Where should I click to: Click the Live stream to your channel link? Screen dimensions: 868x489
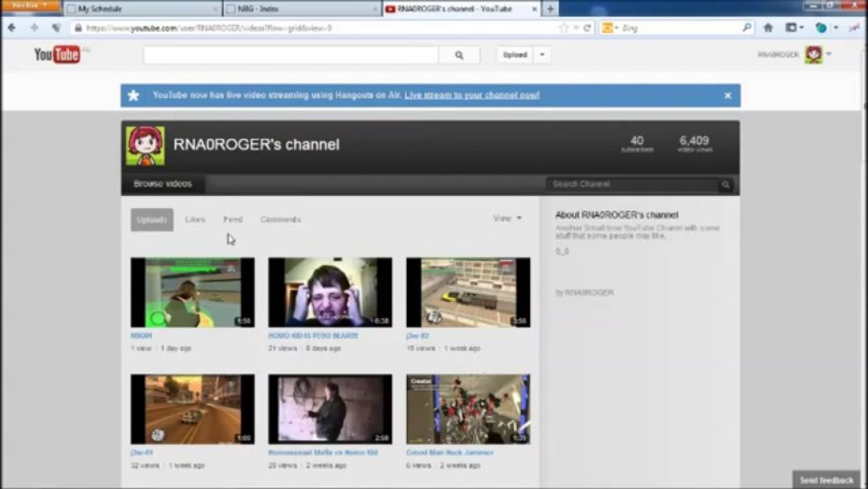(x=472, y=96)
